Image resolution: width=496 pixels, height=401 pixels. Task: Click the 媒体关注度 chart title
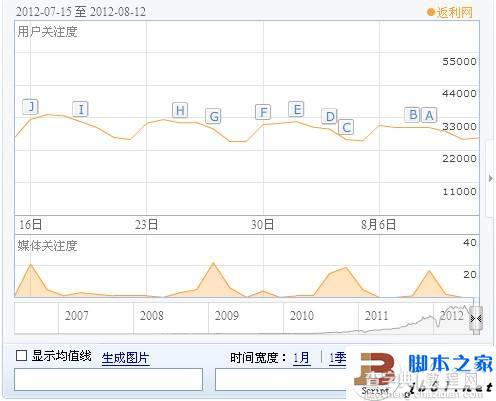pos(47,246)
